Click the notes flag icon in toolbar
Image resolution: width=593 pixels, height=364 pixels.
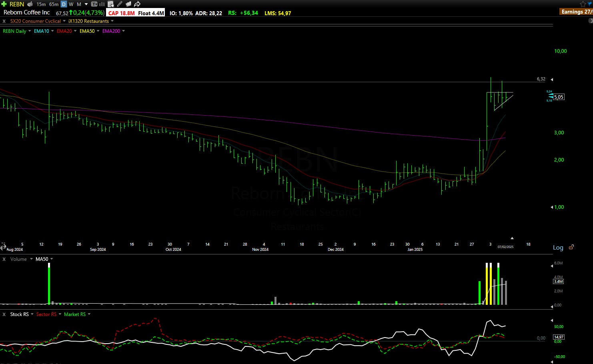(128, 4)
